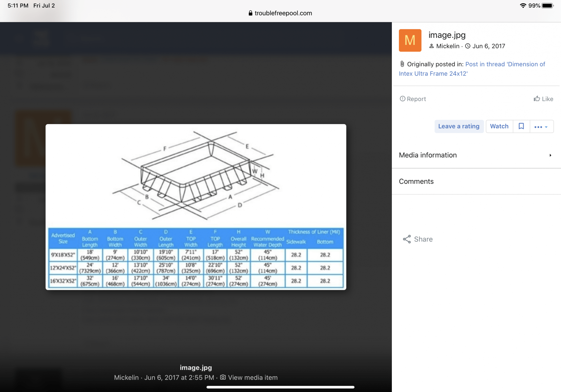
Task: Watch this media item
Action: click(499, 126)
